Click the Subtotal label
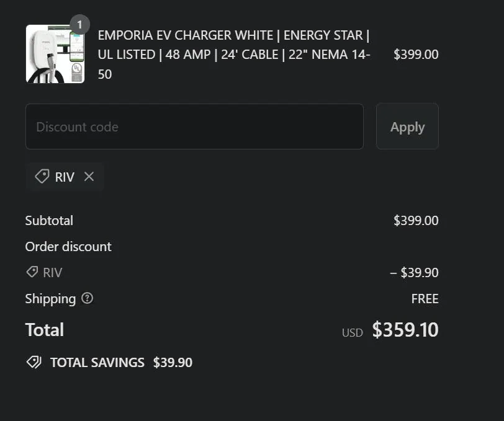 [49, 221]
